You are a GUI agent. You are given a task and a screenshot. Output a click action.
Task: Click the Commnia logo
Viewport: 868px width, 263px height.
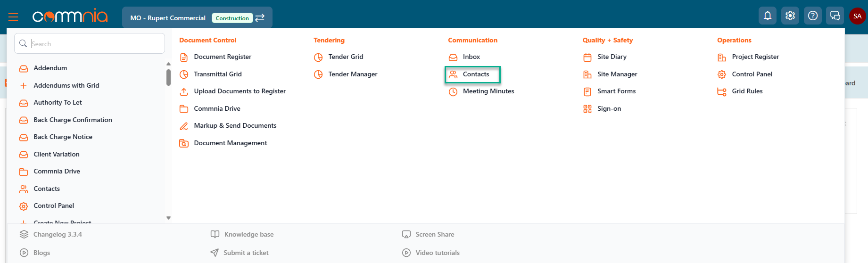[70, 16]
